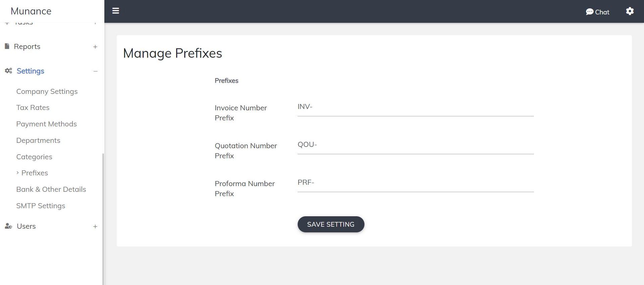Open Company Settings in sidebar
The width and height of the screenshot is (644, 285).
pyautogui.click(x=47, y=92)
